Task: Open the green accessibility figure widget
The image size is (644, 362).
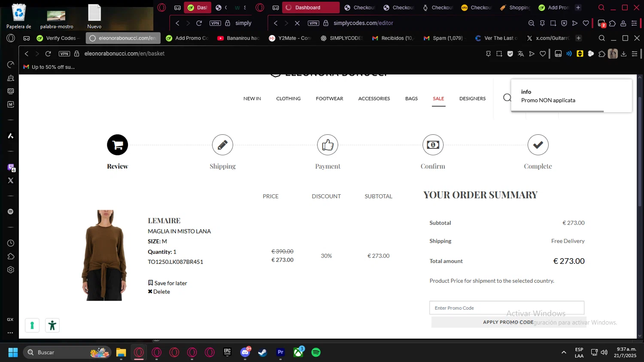Action: [52, 326]
